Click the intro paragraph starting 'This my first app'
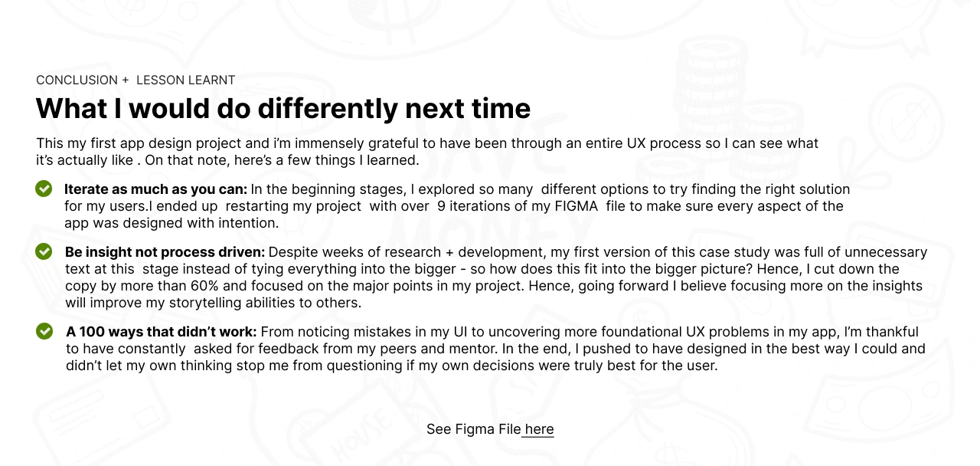 click(427, 152)
